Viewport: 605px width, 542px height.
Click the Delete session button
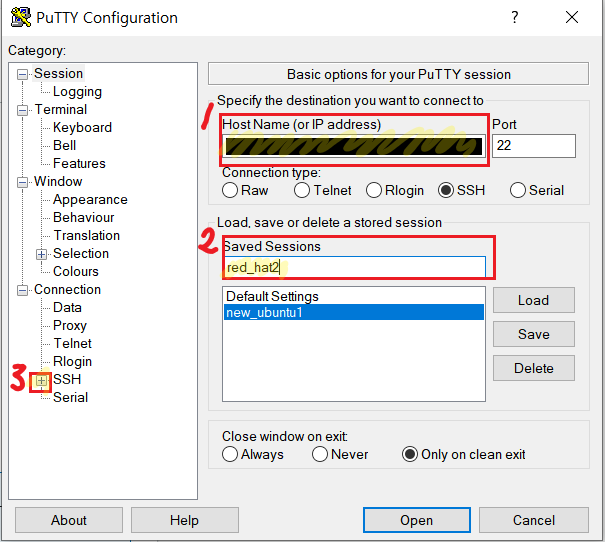pyautogui.click(x=534, y=368)
